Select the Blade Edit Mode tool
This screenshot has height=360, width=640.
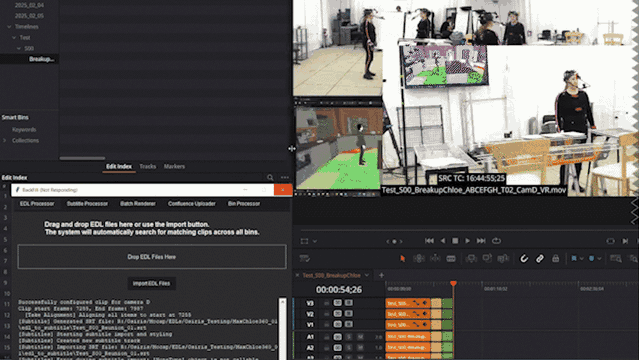[x=451, y=258]
